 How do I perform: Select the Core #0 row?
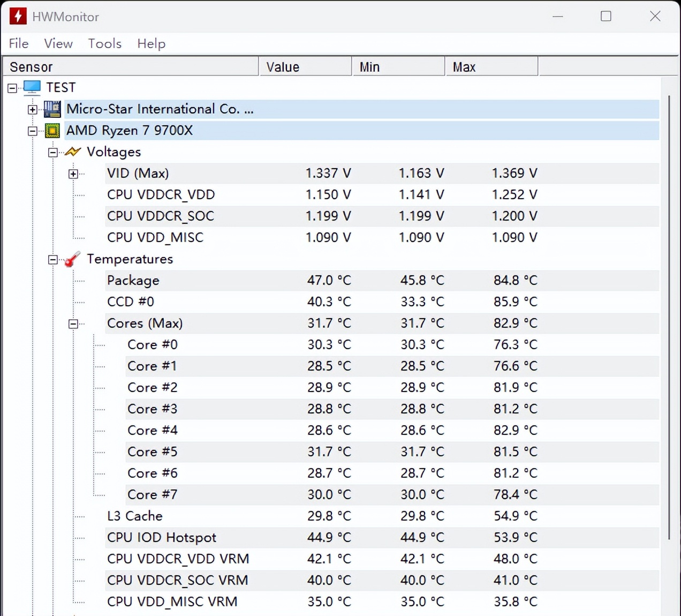click(392, 345)
